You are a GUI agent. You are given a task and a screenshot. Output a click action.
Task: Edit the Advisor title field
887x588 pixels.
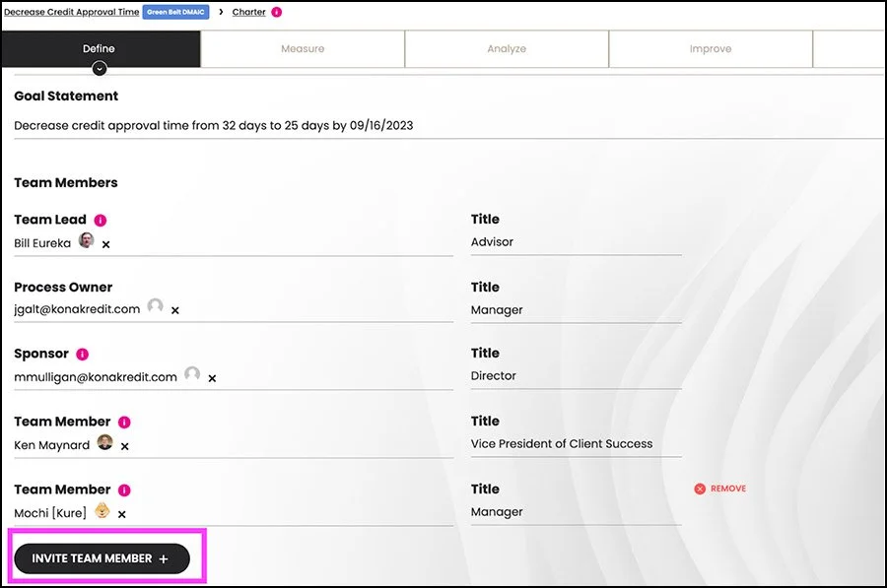(x=577, y=242)
